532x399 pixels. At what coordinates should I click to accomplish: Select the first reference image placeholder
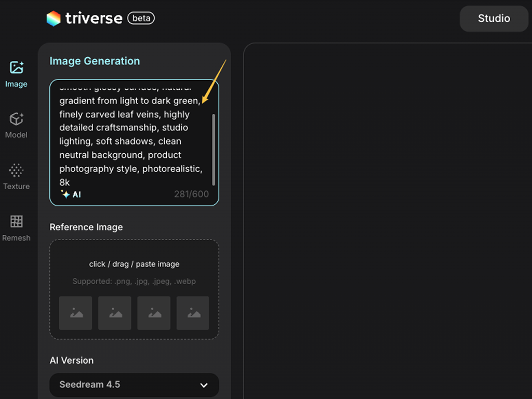coord(75,313)
